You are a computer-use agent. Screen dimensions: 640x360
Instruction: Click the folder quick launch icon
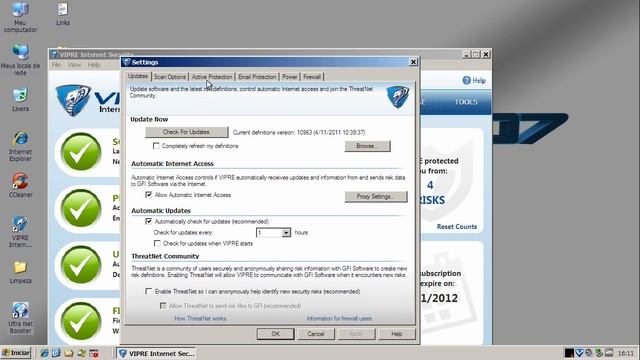69,353
